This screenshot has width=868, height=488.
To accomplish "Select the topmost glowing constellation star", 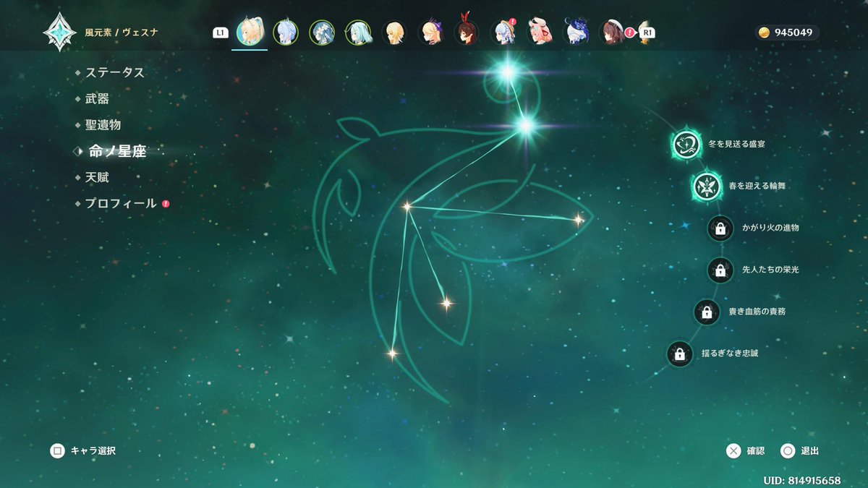I will 507,71.
